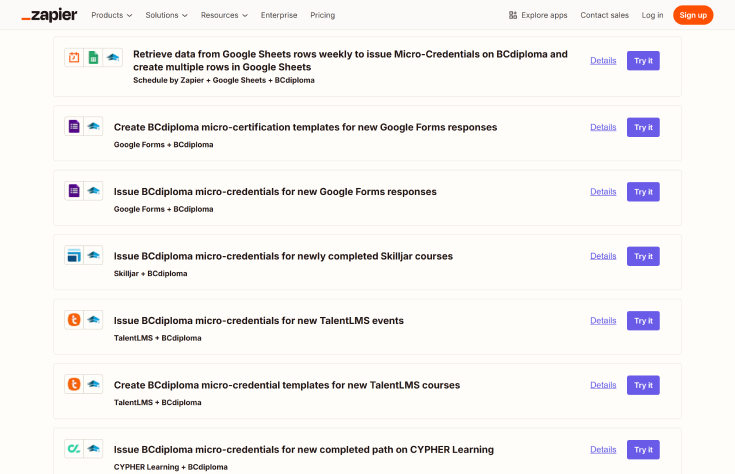Viewport: 735px width, 474px height.
Task: Click the orange Sign up button
Action: pos(692,15)
